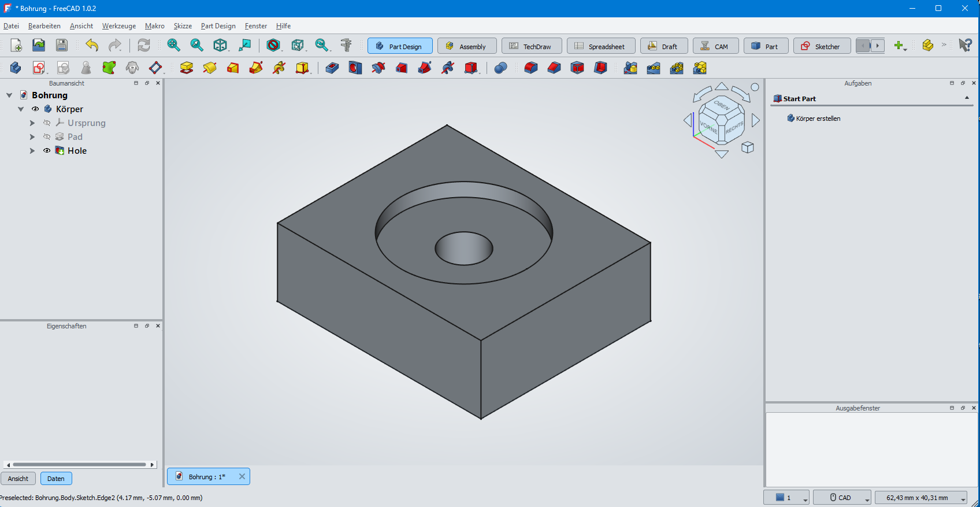
Task: Expand the Pad tree item
Action: click(32, 136)
